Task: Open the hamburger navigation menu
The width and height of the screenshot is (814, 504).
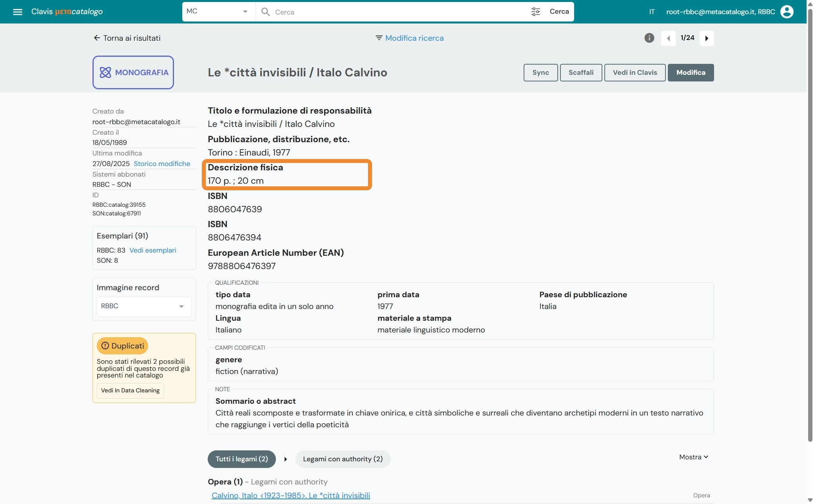Action: 18,11
